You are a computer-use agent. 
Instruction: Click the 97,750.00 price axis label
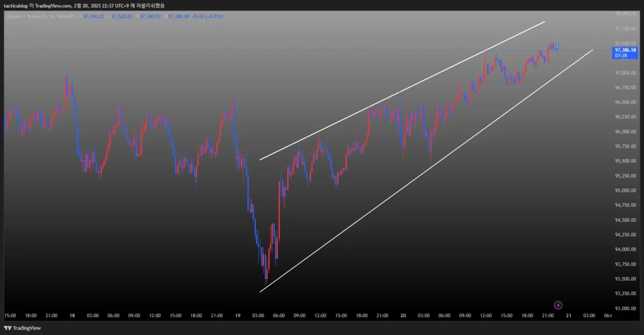[625, 28]
